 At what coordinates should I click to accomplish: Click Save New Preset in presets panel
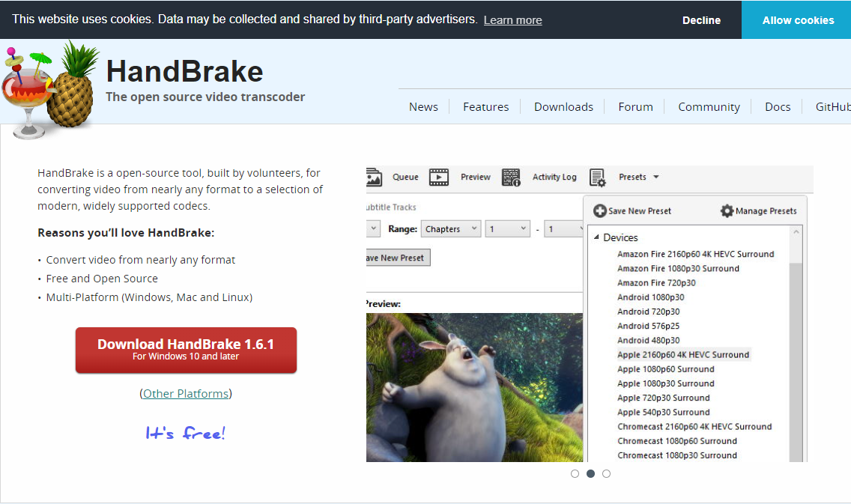tap(639, 210)
